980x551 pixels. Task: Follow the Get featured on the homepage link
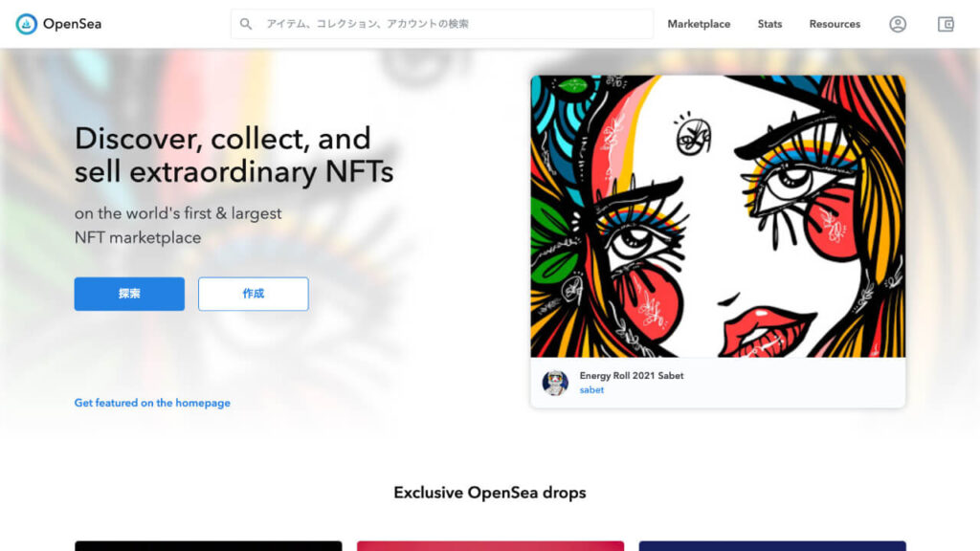[152, 403]
